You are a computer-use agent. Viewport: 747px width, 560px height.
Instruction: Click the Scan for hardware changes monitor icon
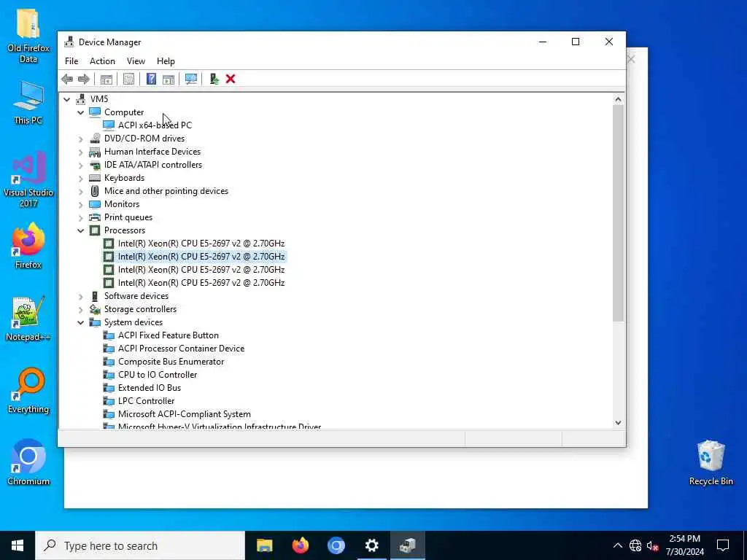191,79
